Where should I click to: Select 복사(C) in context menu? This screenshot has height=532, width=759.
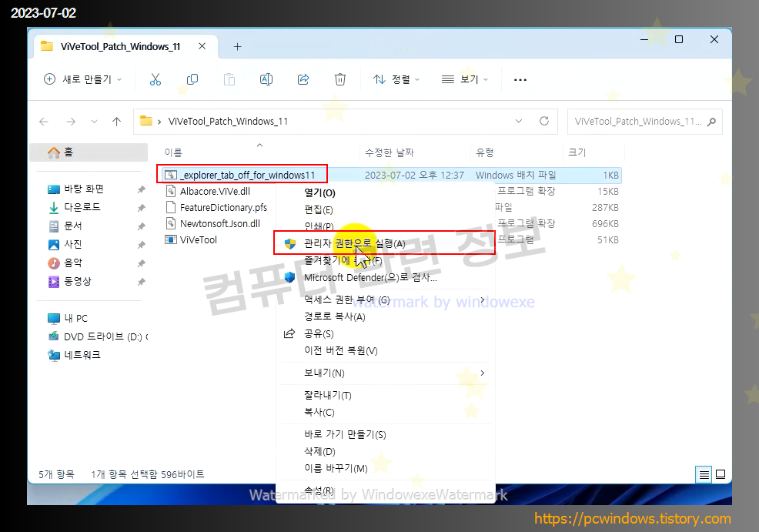tap(386, 412)
